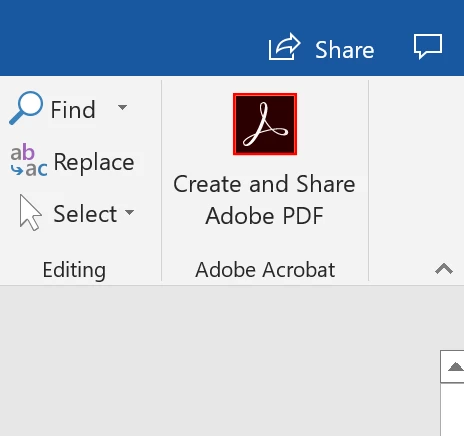The width and height of the screenshot is (464, 436).
Task: Click the Find text label
Action: 73,110
